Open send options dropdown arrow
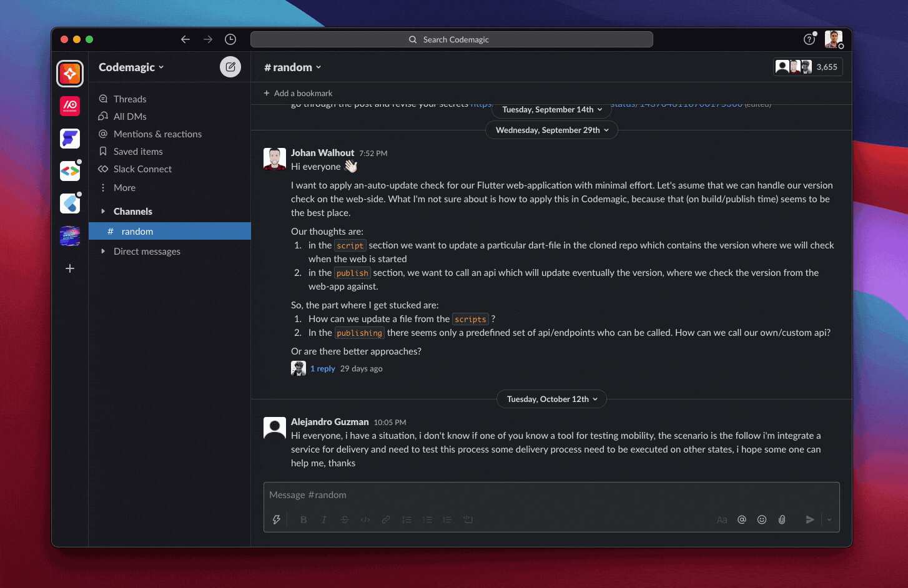The height and width of the screenshot is (588, 908). pos(829,519)
